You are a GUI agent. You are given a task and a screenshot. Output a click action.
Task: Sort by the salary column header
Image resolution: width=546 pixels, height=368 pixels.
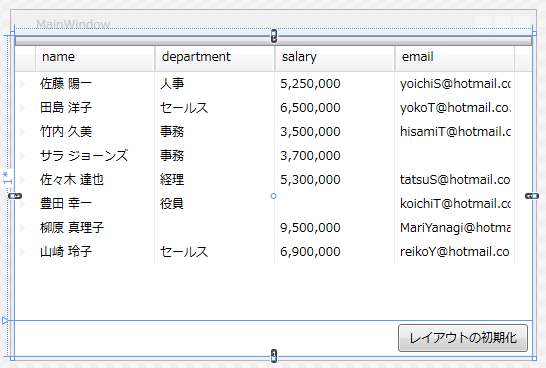point(335,58)
